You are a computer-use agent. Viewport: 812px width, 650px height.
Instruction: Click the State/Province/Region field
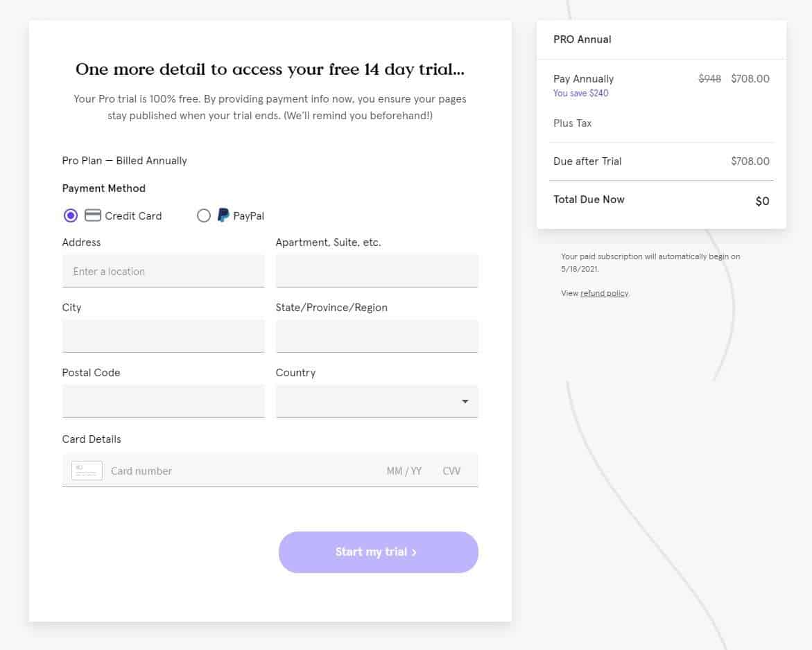tap(377, 335)
